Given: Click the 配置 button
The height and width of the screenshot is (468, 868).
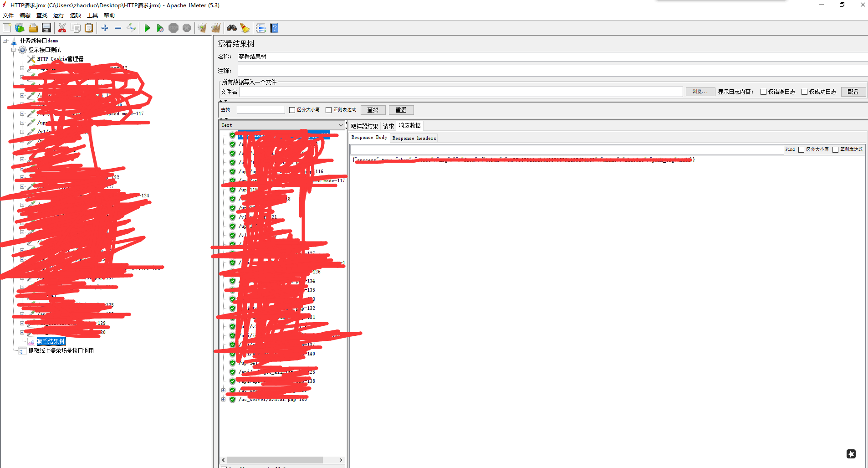Looking at the screenshot, I should click(x=853, y=92).
